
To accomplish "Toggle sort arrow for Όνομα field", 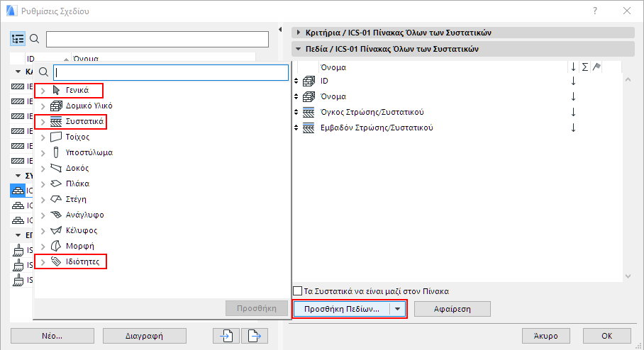I will (573, 97).
